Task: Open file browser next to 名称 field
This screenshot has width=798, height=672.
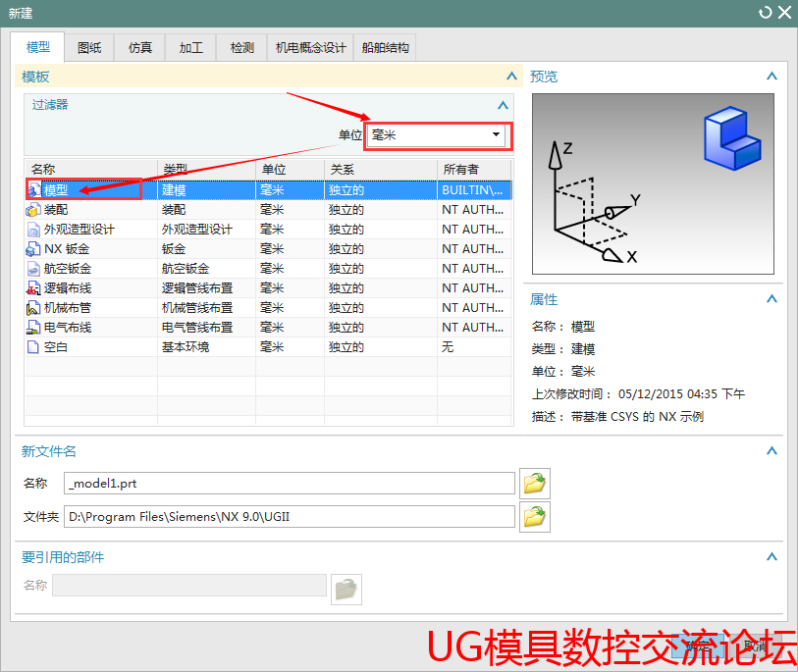Action: [x=534, y=484]
